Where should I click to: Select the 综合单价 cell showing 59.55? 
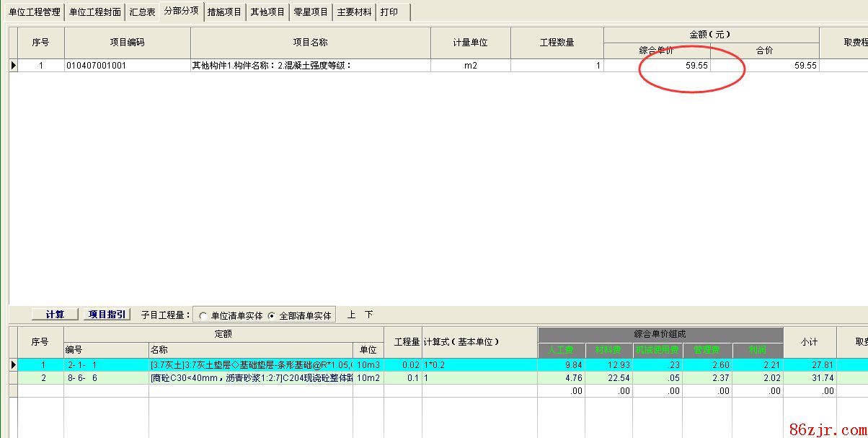point(657,66)
